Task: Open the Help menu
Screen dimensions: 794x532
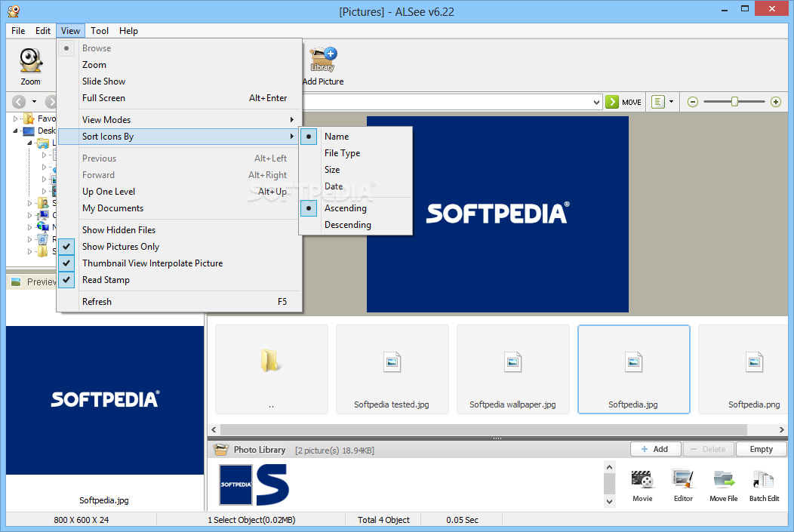Action: click(128, 31)
